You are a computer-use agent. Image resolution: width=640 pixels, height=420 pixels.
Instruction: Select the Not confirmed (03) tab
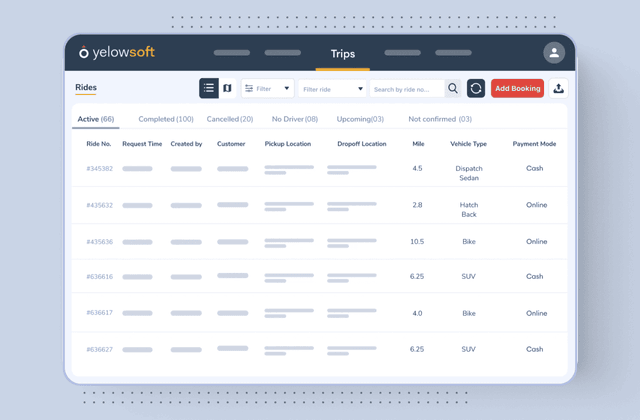[x=440, y=119]
